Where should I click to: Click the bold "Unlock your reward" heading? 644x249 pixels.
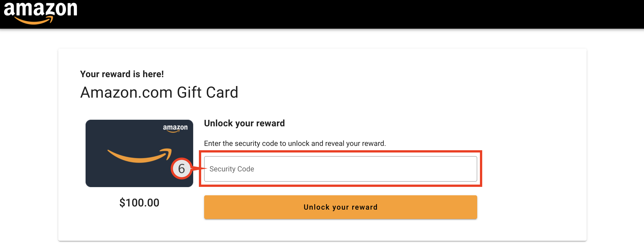[x=244, y=123]
